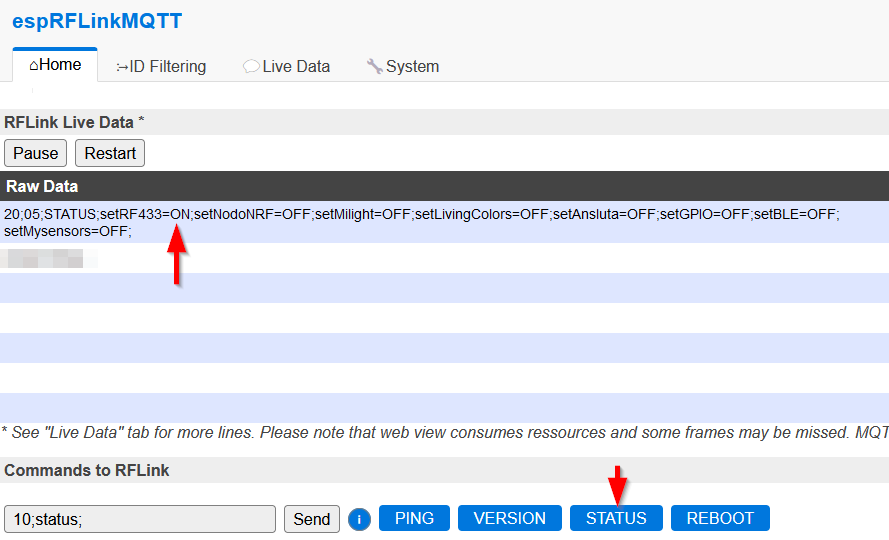Request firmware info with VERSION button
The height and width of the screenshot is (540, 889).
[x=509, y=518]
